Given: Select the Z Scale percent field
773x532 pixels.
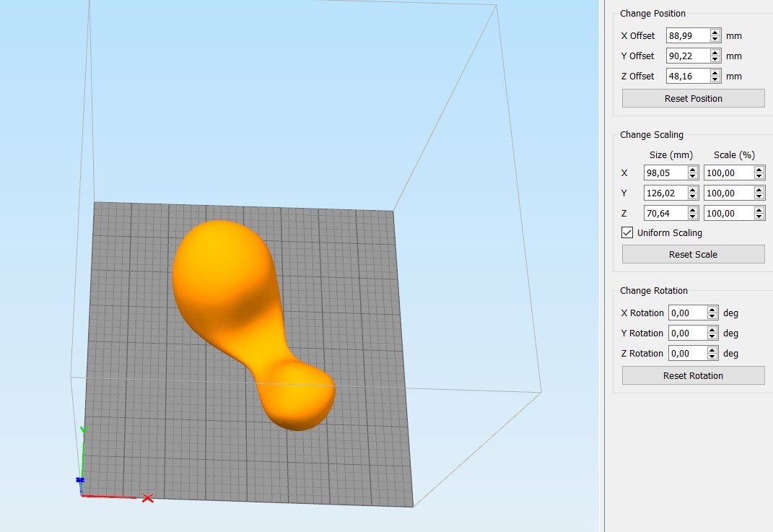Looking at the screenshot, I should (x=729, y=213).
